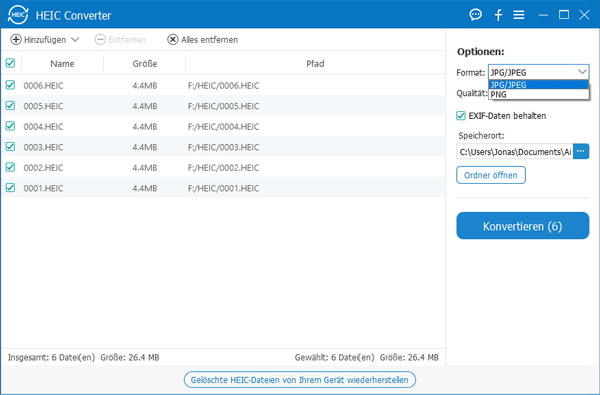Click the Ordner öffnen button

(491, 175)
